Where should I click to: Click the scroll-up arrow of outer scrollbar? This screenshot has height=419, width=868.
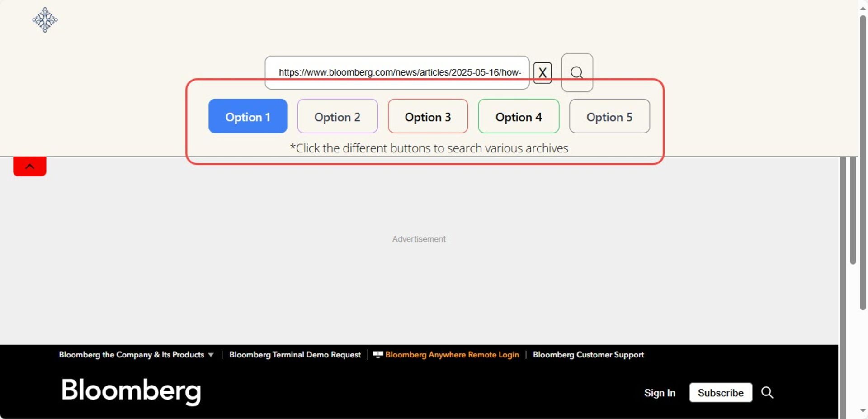pyautogui.click(x=863, y=8)
